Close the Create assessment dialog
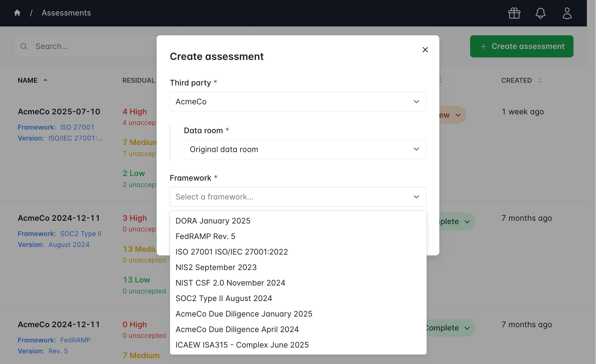 coord(425,50)
